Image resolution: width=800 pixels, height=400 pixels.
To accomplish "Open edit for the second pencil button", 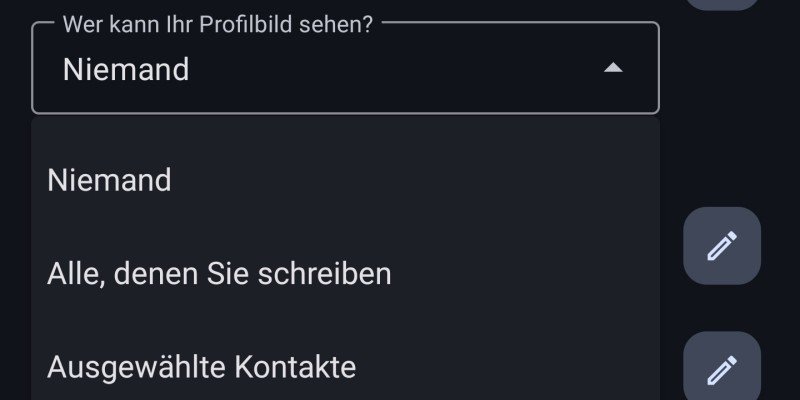I will (721, 369).
